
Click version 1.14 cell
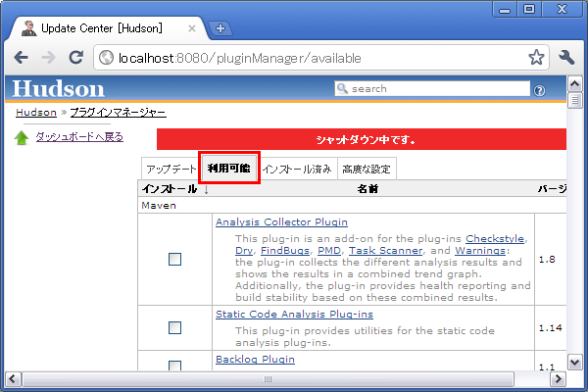click(x=550, y=328)
